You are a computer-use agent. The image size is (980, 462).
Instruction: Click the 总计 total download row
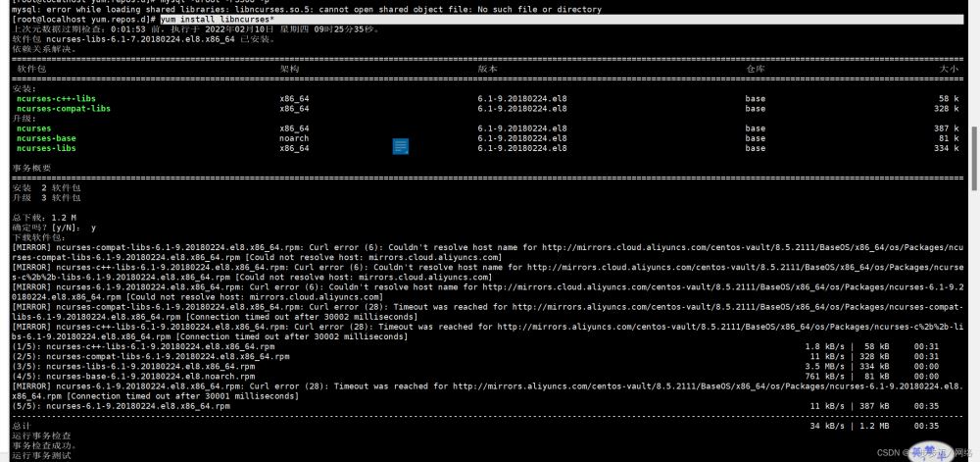coord(22,427)
